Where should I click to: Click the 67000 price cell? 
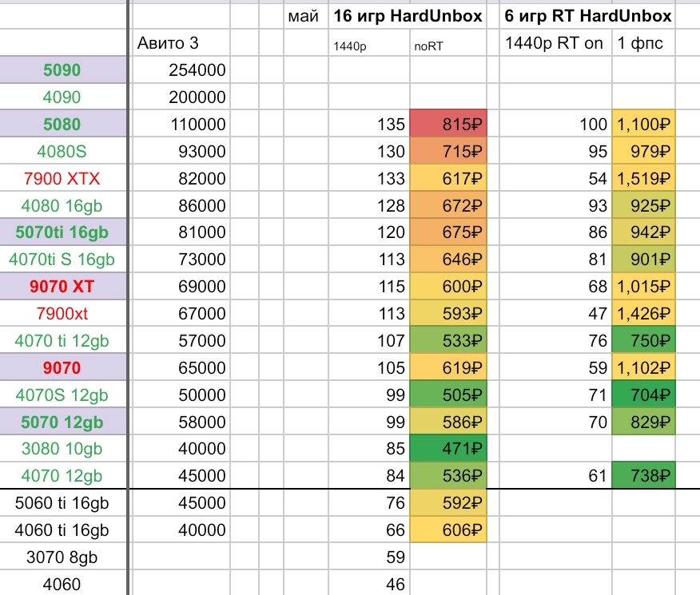[181, 314]
